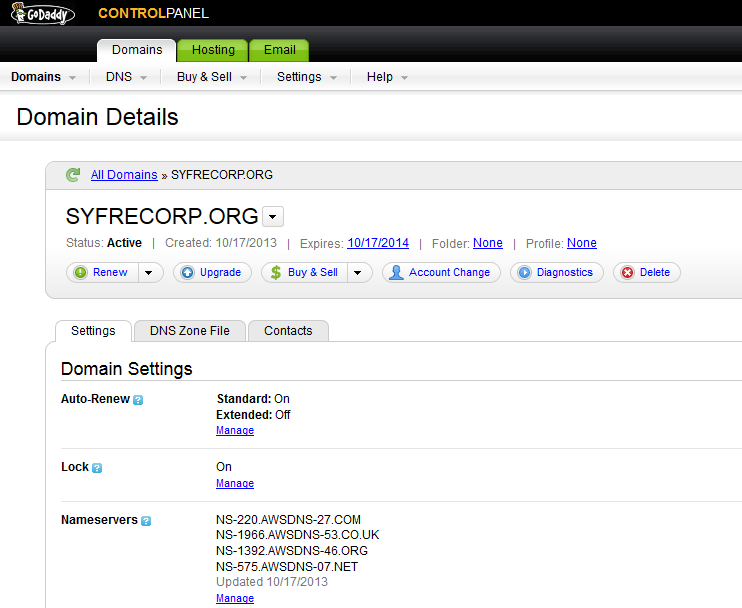Go to All Domains link
Screen dimensions: 742x608
coord(124,175)
